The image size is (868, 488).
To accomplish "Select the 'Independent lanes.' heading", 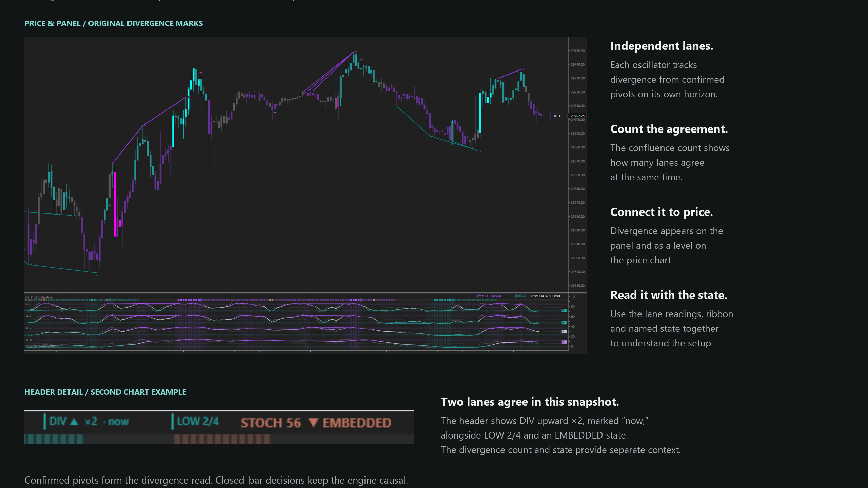I will click(662, 46).
